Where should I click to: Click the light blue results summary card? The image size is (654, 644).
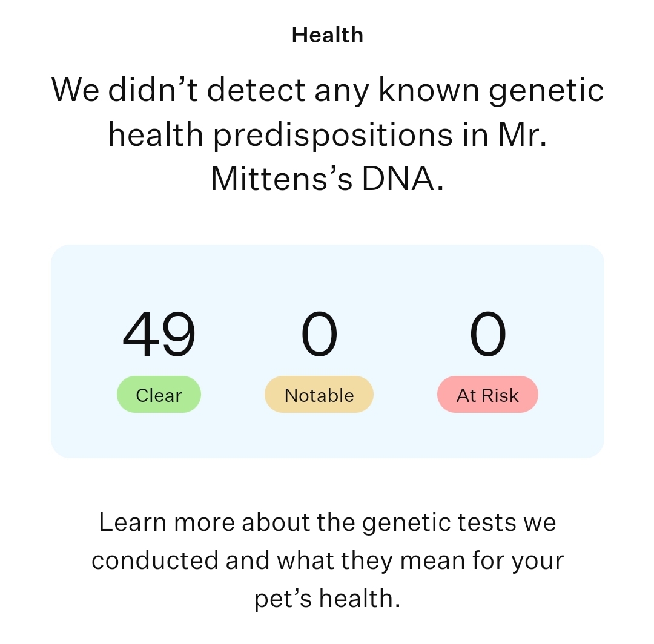tap(328, 352)
